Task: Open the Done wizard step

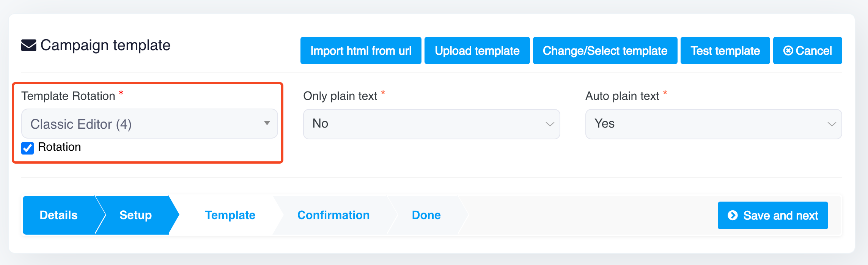Action: [x=426, y=215]
